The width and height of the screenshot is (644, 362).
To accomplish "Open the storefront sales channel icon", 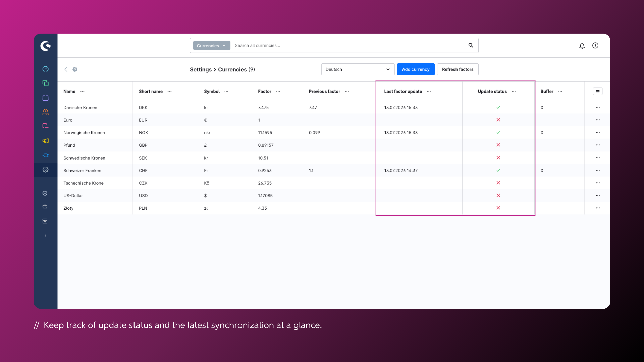I will 45,221.
